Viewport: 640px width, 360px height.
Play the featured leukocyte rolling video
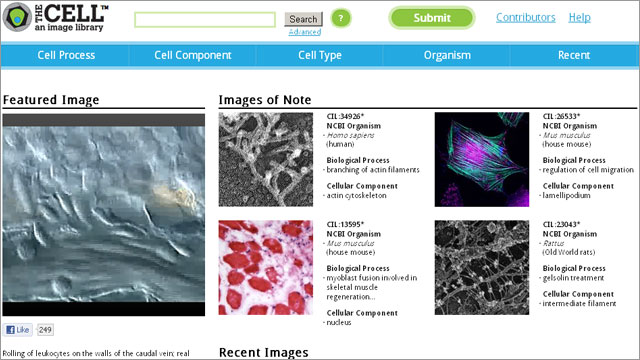click(x=104, y=215)
